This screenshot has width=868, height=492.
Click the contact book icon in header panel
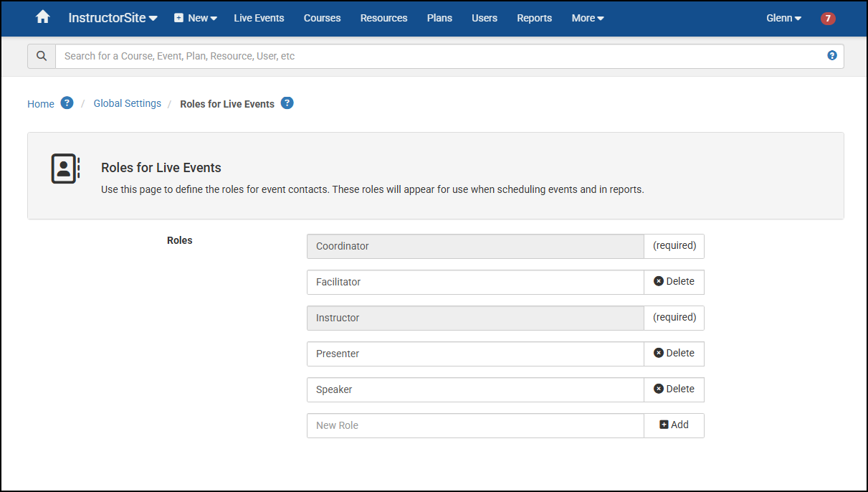click(x=65, y=169)
